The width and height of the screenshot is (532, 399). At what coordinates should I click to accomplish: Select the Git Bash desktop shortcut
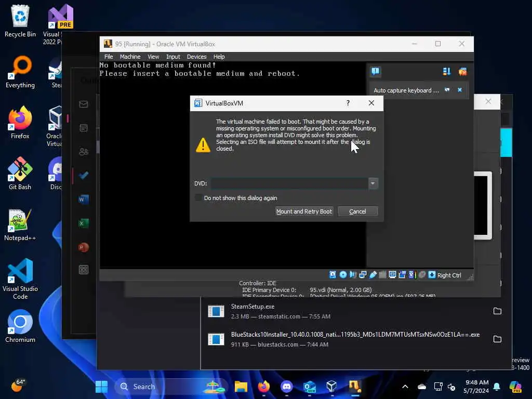[20, 174]
